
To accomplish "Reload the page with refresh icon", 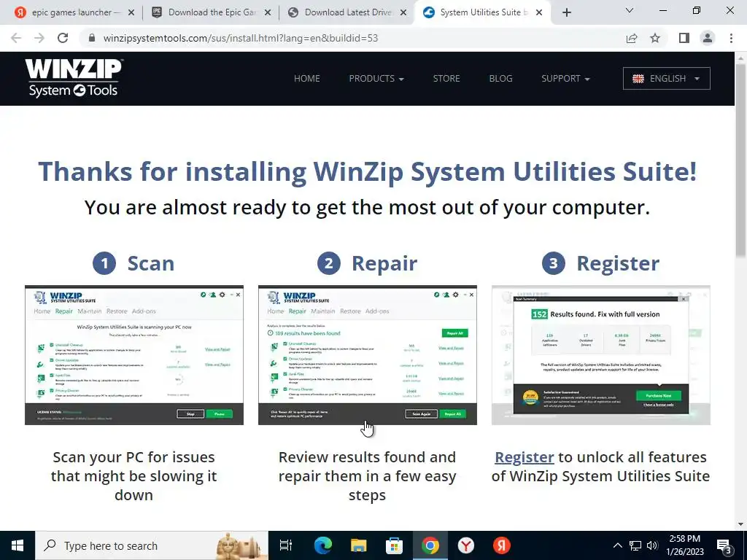I will 63,38.
